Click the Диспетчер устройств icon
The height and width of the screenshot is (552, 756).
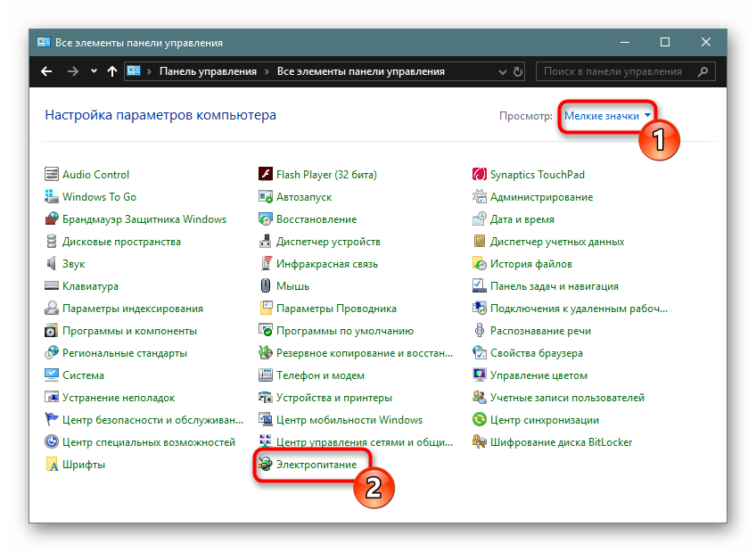coord(265,241)
